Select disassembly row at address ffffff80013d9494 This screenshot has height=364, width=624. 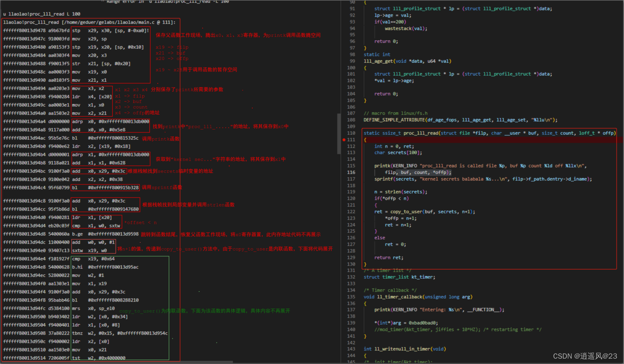click(x=54, y=89)
